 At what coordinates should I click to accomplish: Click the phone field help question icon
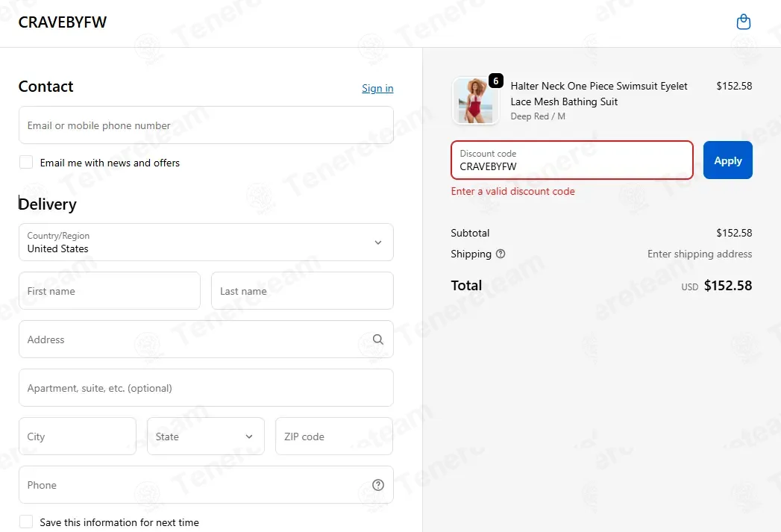(378, 485)
